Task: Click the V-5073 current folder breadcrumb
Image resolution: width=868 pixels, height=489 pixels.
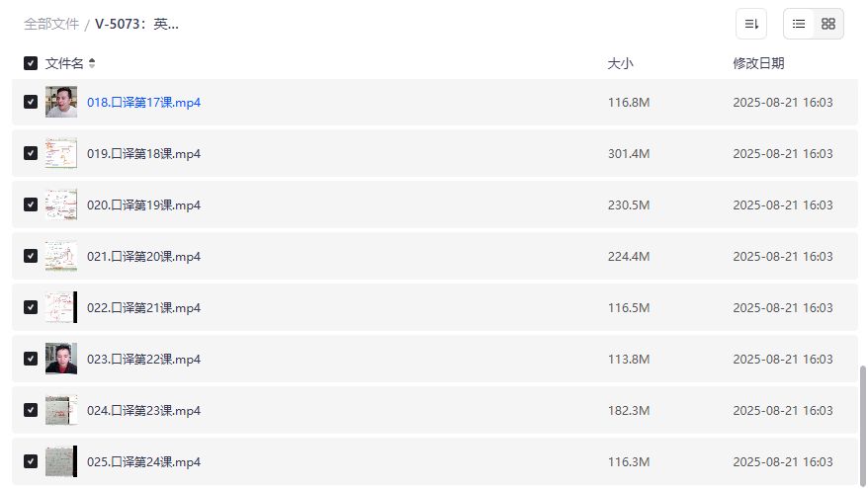Action: [136, 24]
